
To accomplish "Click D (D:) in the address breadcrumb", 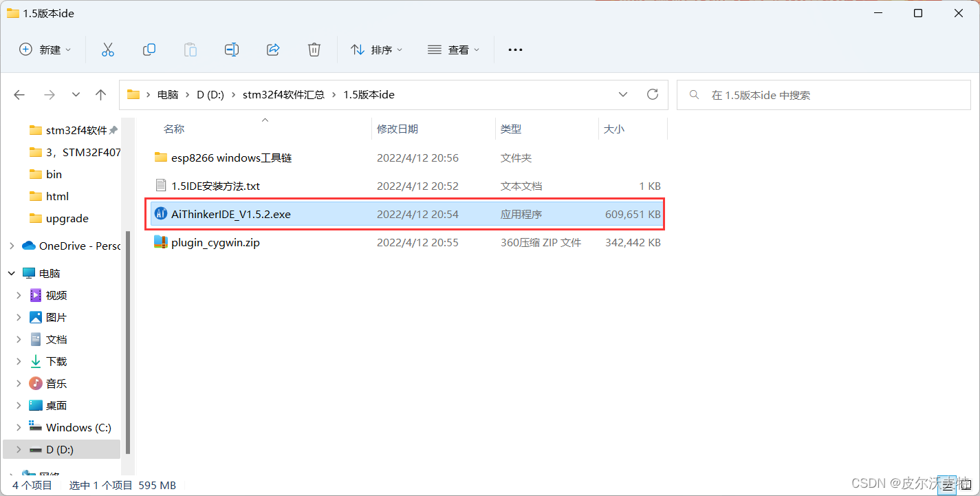I will (210, 95).
